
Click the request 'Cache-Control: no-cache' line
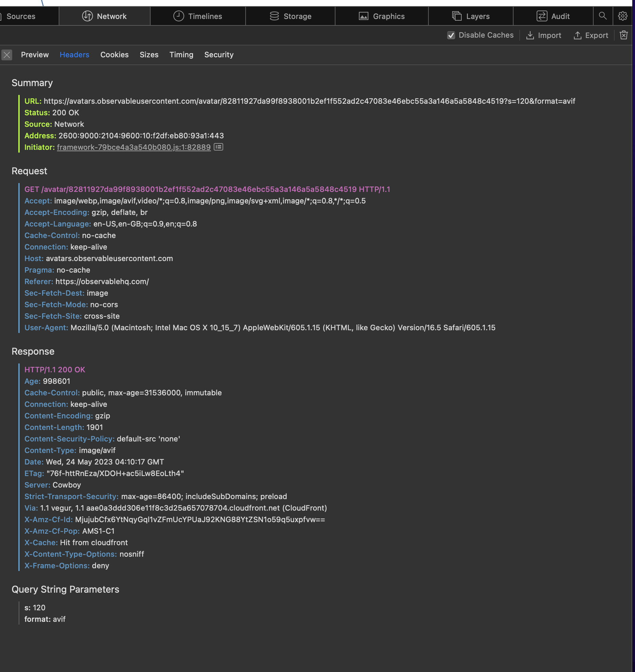click(x=70, y=235)
